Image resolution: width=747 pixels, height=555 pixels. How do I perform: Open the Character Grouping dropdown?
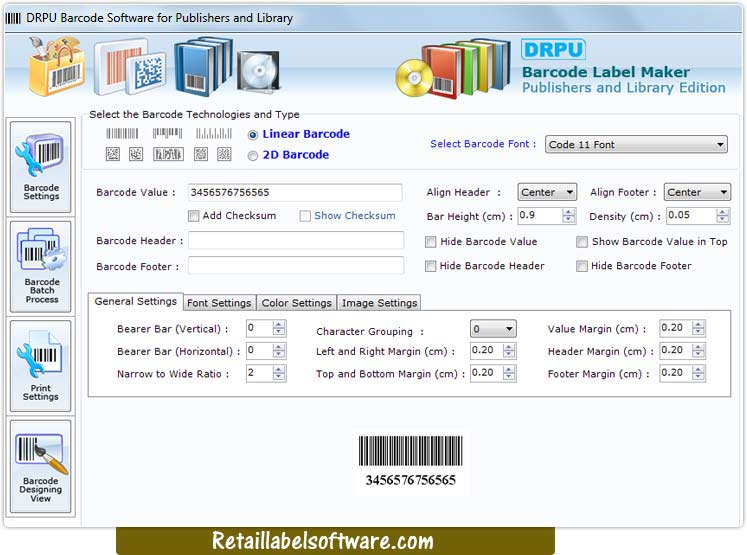[493, 329]
